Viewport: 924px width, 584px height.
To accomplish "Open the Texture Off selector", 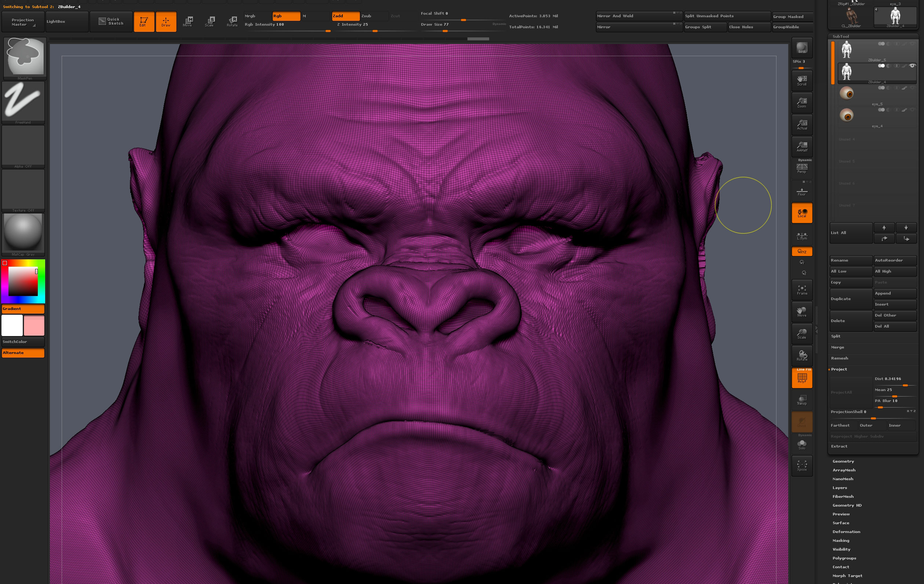I will [23, 191].
